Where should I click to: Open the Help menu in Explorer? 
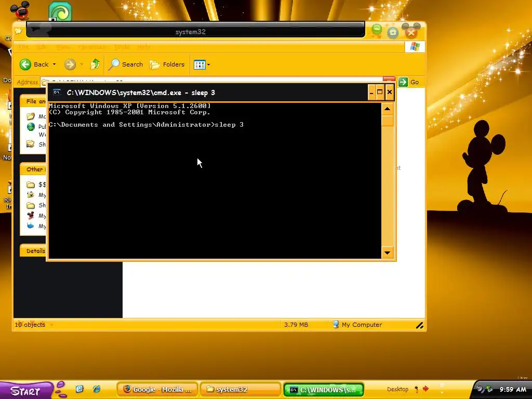[x=144, y=47]
